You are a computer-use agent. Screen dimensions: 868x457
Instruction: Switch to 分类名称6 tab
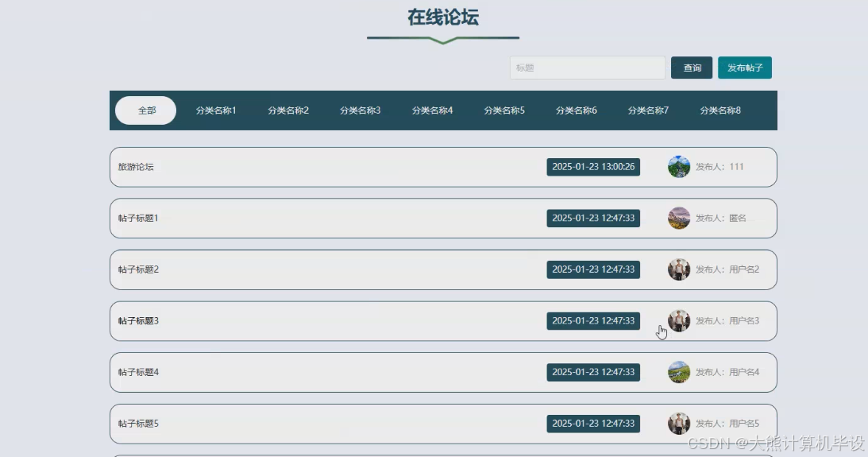[577, 110]
